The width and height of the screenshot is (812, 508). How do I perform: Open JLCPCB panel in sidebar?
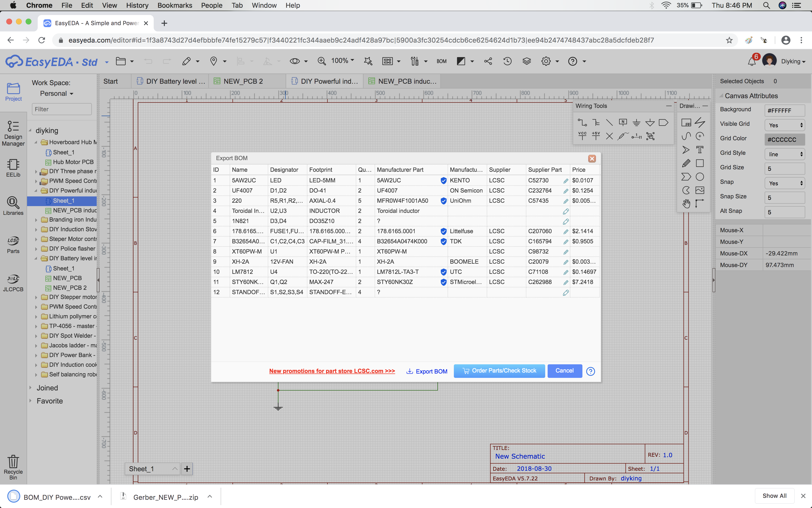click(x=13, y=283)
